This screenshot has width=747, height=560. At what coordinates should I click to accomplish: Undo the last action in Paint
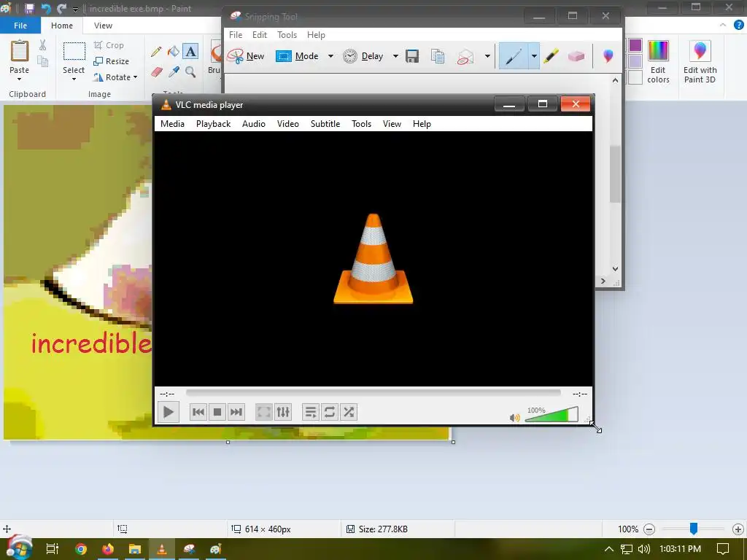pyautogui.click(x=46, y=8)
